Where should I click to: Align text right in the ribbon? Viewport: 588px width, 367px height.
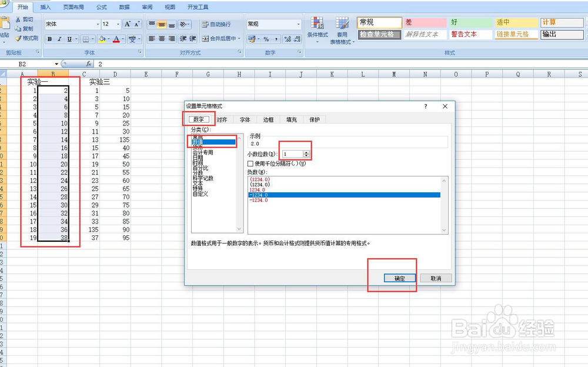tap(171, 39)
